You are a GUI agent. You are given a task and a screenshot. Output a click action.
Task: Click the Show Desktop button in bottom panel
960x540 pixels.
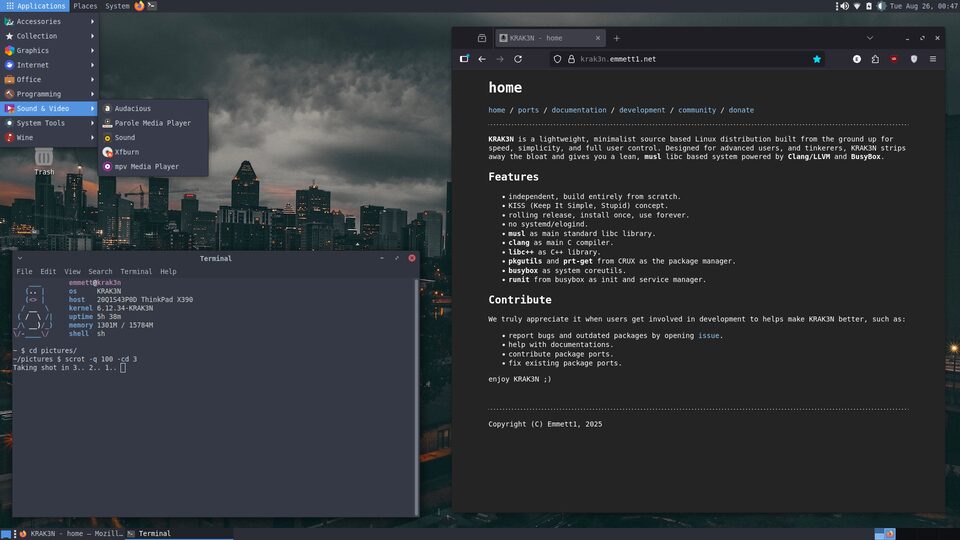[x=6, y=534]
